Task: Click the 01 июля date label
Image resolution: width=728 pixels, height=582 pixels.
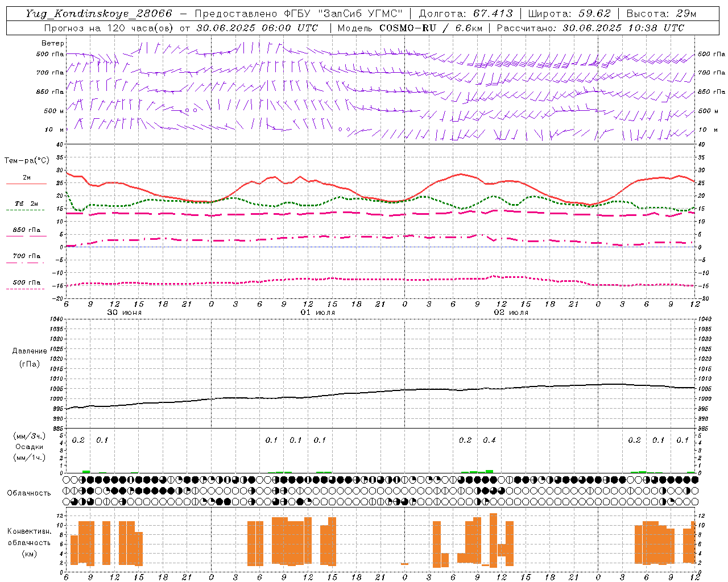Action: pos(318,313)
